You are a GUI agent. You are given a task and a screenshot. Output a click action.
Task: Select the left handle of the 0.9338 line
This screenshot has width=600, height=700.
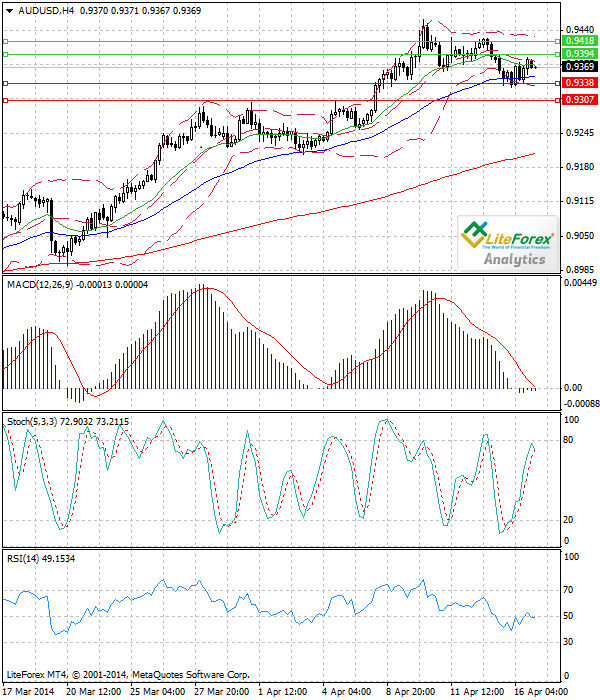6,83
